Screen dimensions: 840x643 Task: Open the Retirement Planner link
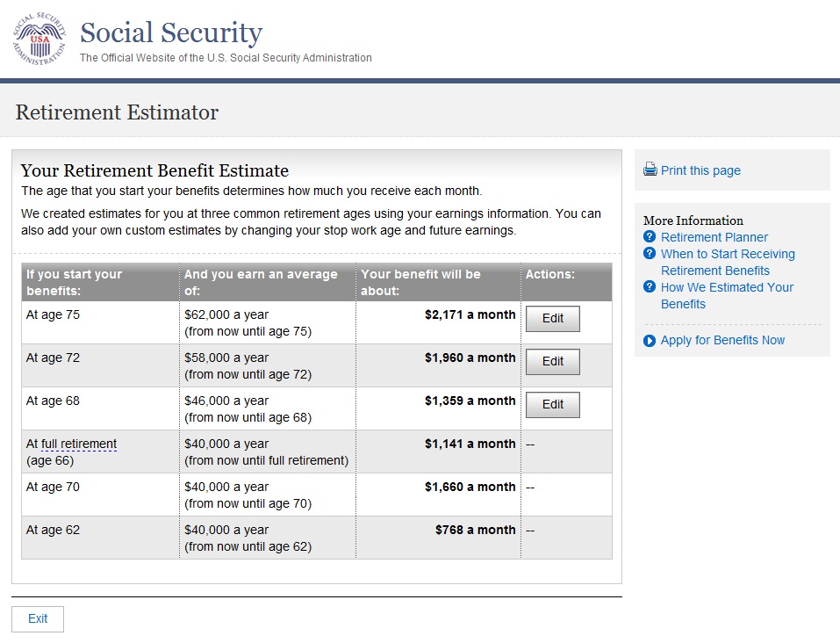[x=714, y=237]
